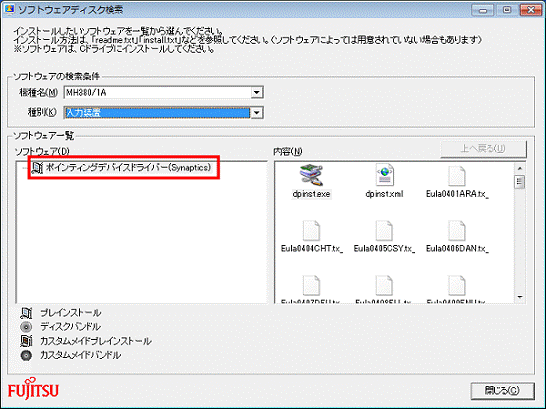This screenshot has height=409, width=546.
Task: Click the highlighted 入力装置 category field
Action: point(157,113)
